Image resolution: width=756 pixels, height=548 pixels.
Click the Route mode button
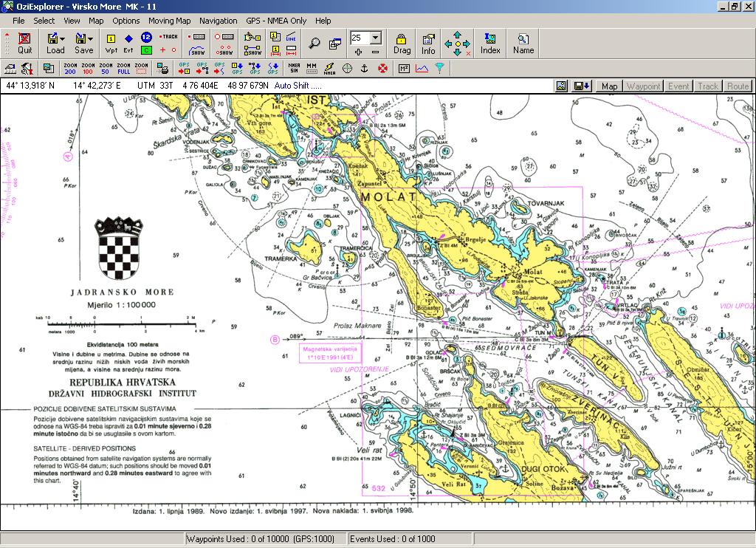738,86
